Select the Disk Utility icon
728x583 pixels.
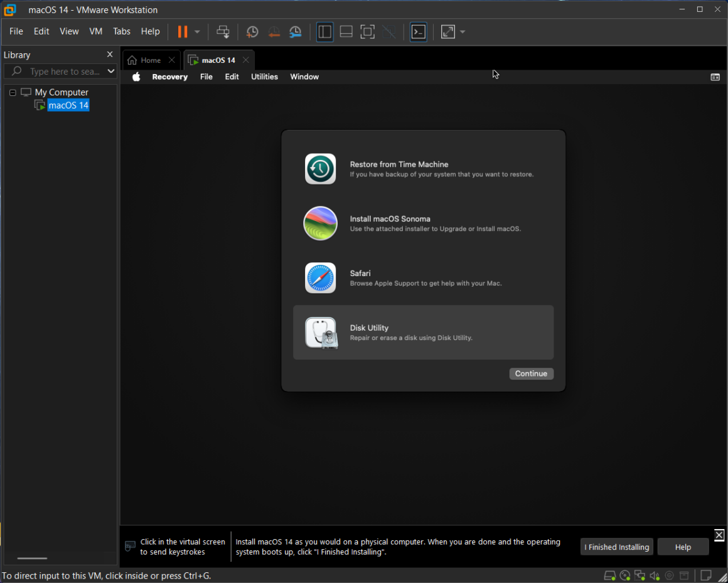pyautogui.click(x=321, y=333)
